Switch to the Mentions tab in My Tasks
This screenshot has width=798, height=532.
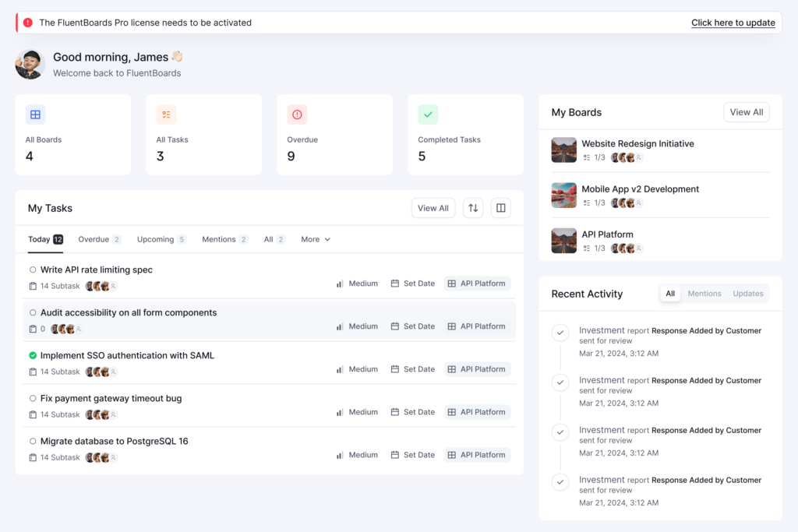224,239
